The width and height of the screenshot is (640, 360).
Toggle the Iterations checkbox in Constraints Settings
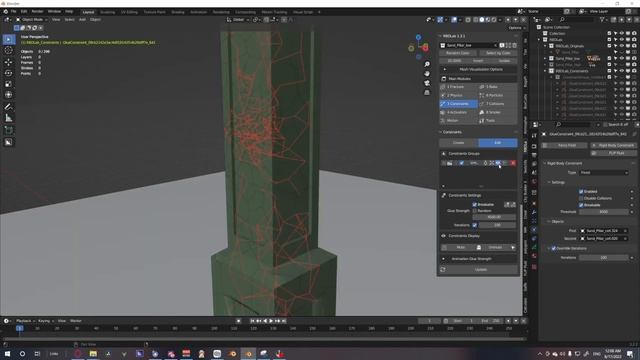tap(474, 225)
